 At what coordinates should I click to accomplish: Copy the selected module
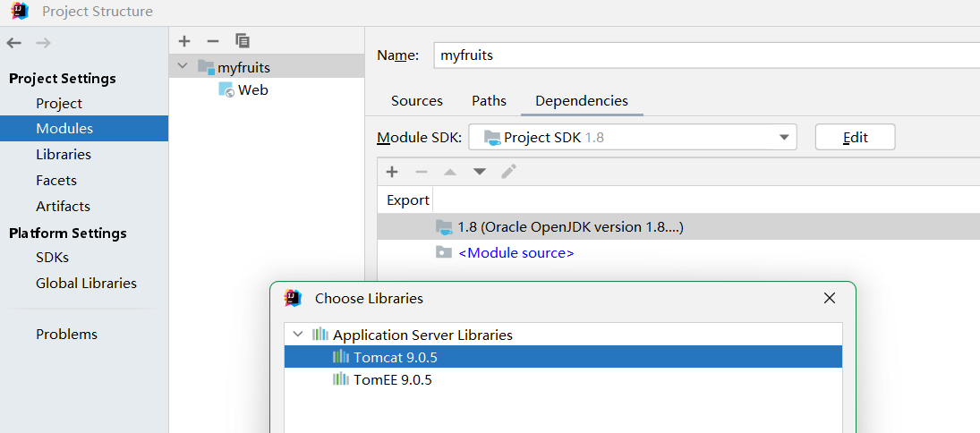243,41
